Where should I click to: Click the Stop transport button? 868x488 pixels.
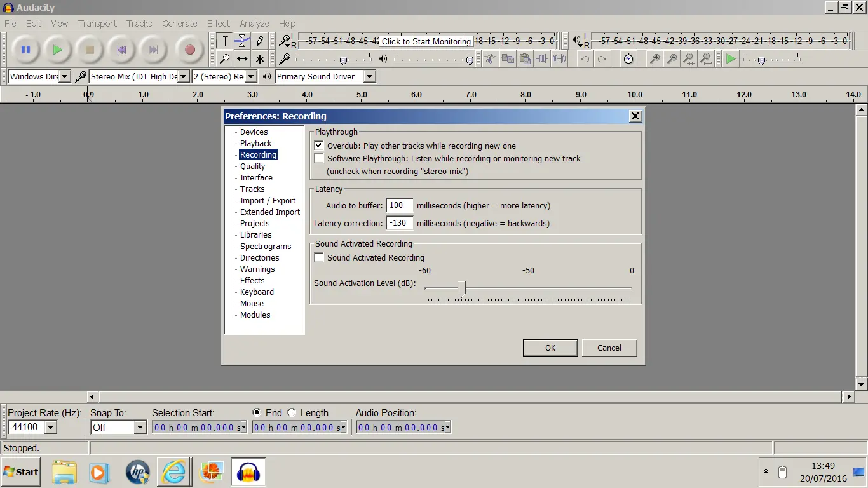(90, 50)
